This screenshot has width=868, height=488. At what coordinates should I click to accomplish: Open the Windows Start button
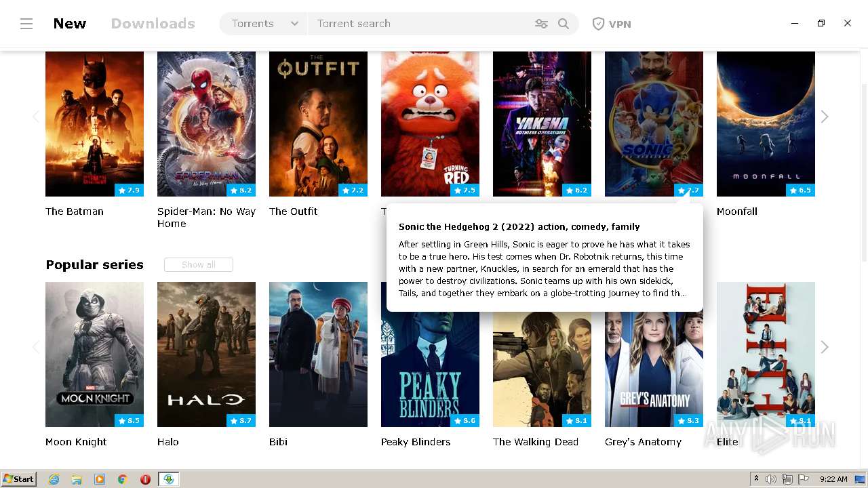[19, 479]
